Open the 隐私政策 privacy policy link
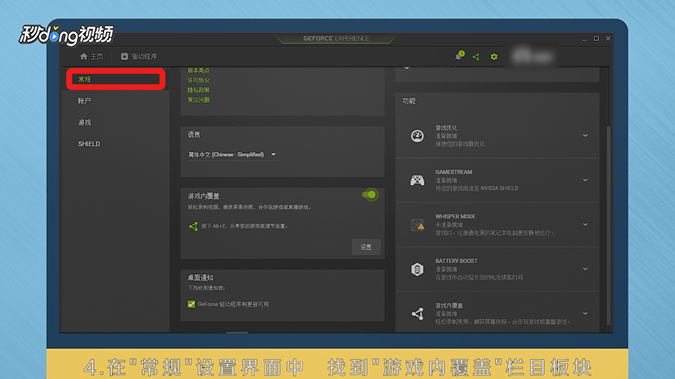Screen dimensions: 675x379 [198, 90]
